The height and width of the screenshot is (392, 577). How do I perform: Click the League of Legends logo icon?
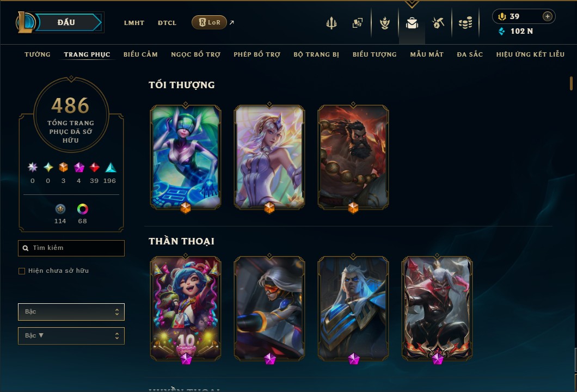(x=25, y=22)
